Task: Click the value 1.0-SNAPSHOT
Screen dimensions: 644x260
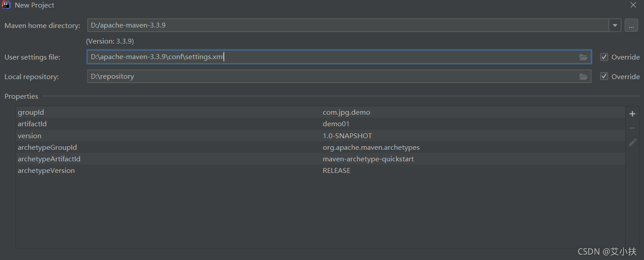Action: [347, 136]
